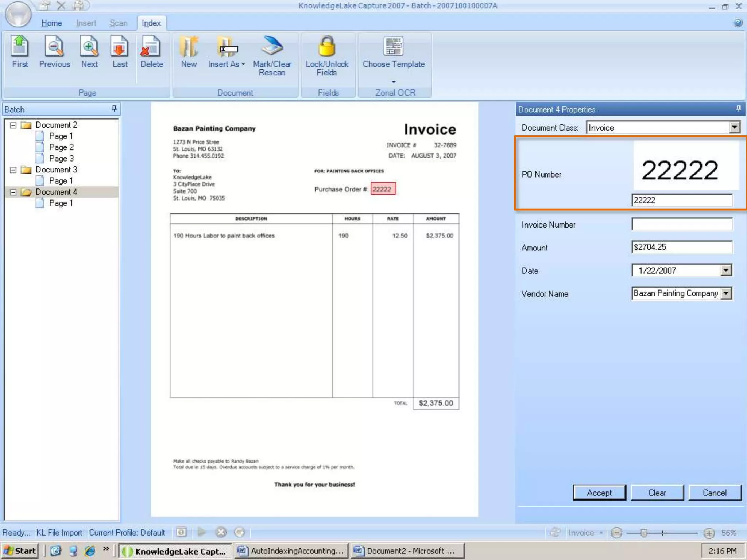Open the Document Class dropdown
This screenshot has width=747, height=560.
[x=734, y=127]
